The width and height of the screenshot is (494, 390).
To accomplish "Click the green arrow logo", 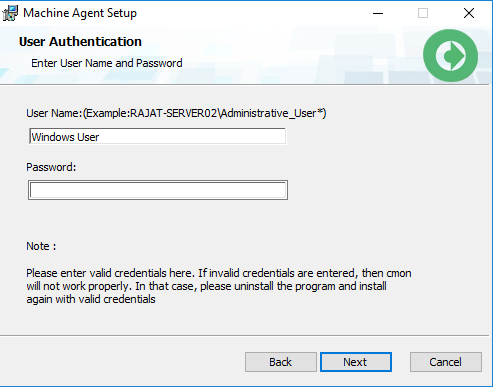I will (450, 56).
